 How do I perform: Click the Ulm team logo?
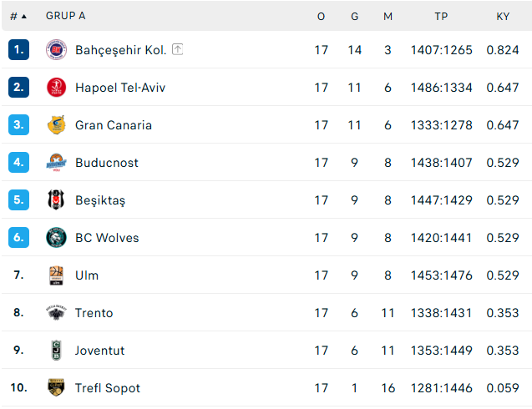[x=56, y=275]
